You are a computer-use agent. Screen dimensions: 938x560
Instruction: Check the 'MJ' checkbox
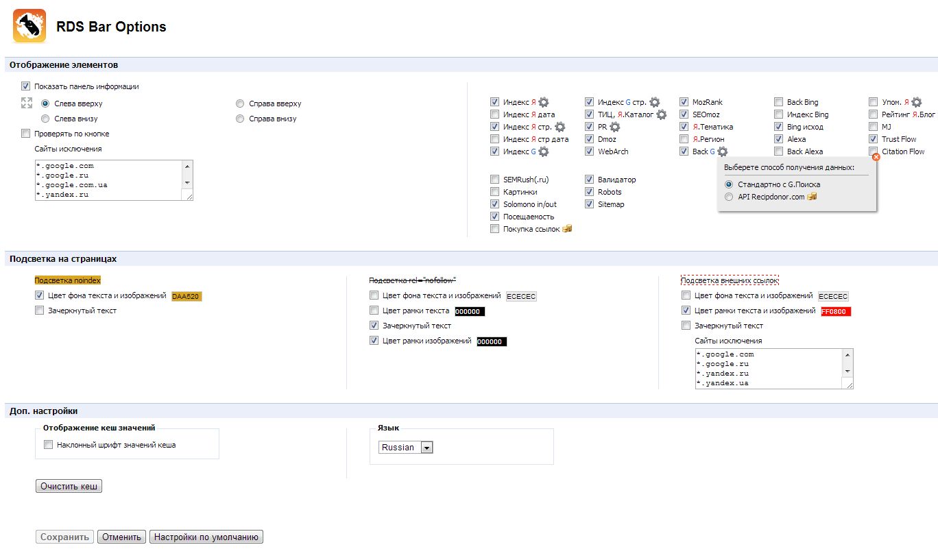click(x=873, y=127)
